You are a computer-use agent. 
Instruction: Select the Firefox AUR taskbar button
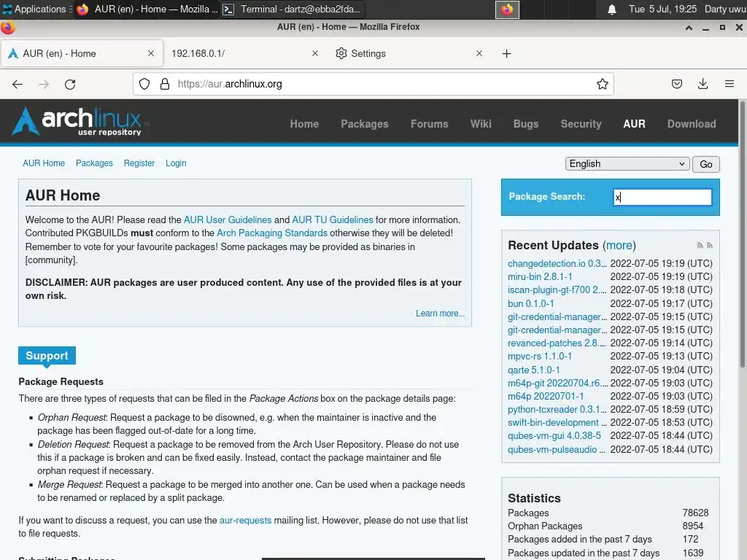tap(146, 9)
